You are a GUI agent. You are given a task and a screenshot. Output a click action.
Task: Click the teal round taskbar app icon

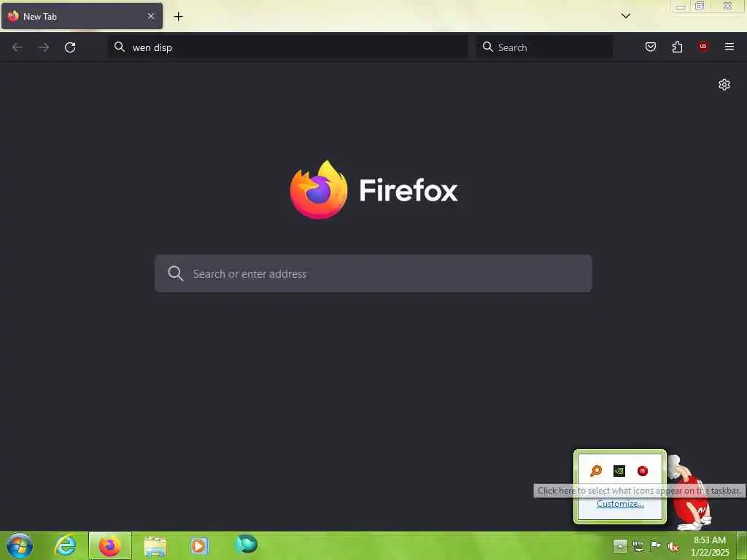click(247, 544)
